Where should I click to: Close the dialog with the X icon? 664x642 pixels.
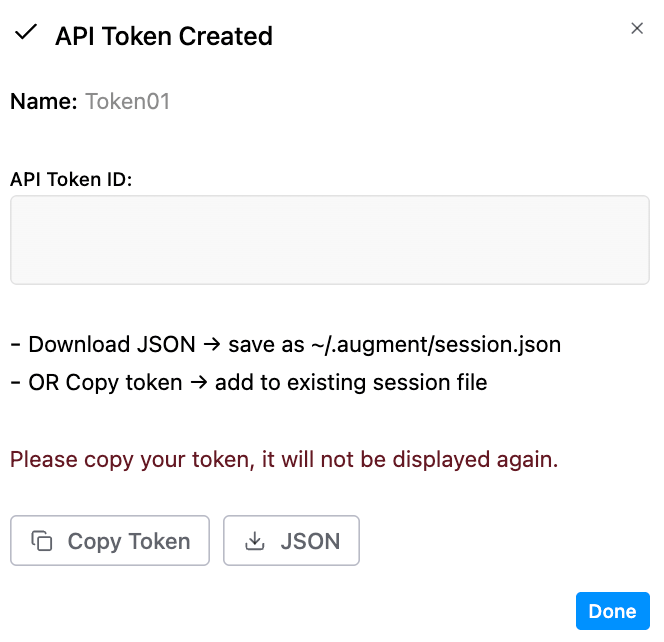coord(637,28)
